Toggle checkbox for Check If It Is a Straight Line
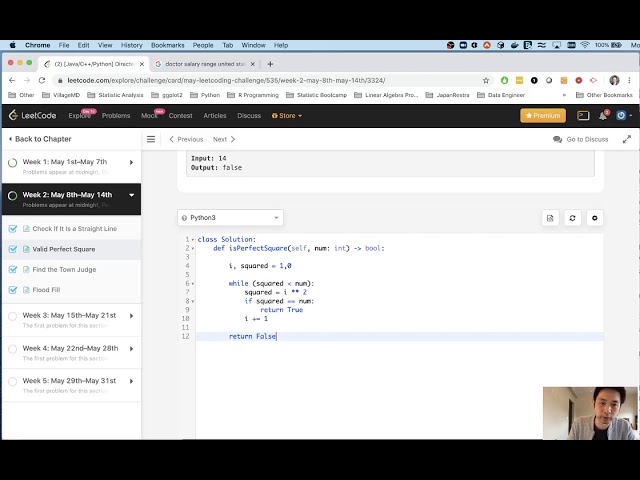The image size is (640, 480). 13,229
